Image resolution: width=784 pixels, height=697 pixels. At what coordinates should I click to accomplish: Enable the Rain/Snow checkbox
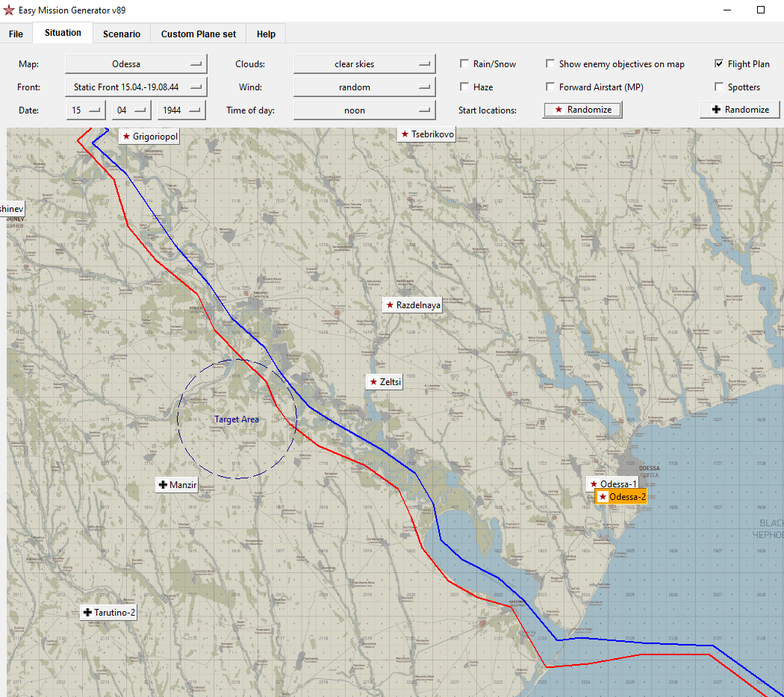click(x=464, y=64)
